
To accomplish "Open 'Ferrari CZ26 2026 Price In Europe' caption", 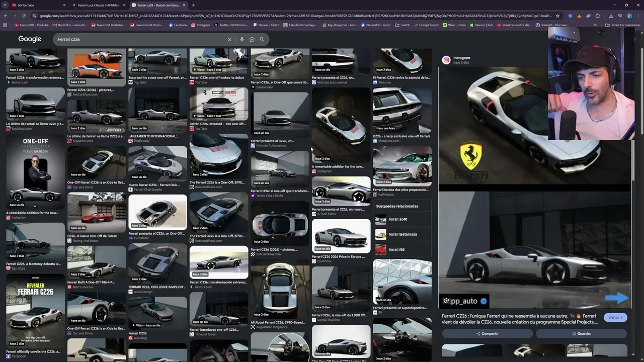I will 339,256.
